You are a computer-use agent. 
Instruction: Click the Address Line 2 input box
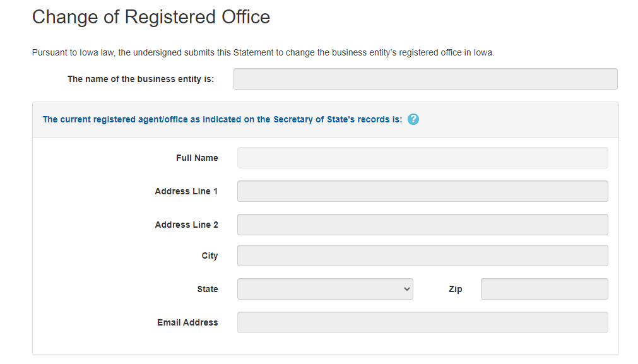[x=422, y=225]
